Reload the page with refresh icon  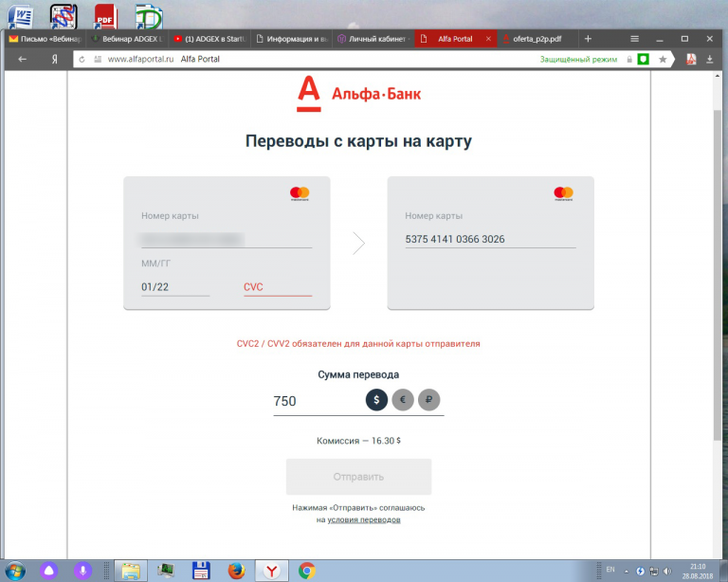coord(82,60)
